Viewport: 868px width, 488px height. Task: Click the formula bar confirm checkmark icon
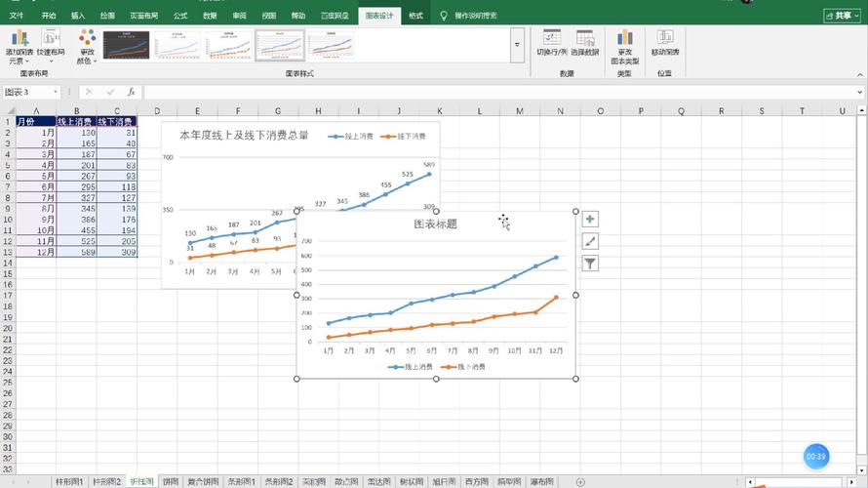pyautogui.click(x=110, y=92)
